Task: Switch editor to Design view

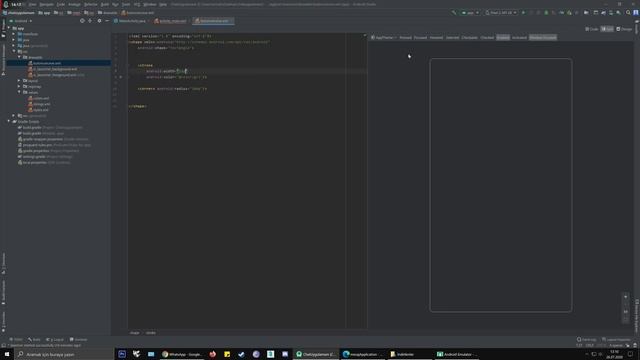Action: point(624,29)
